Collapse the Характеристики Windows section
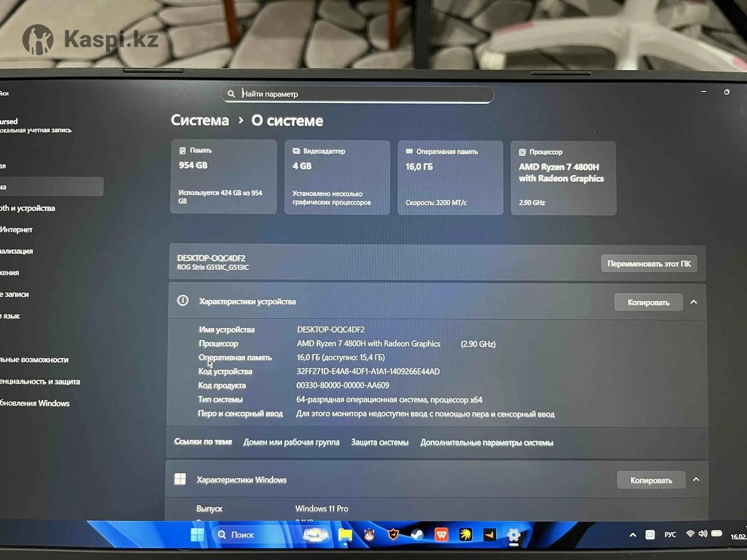 coord(696,480)
